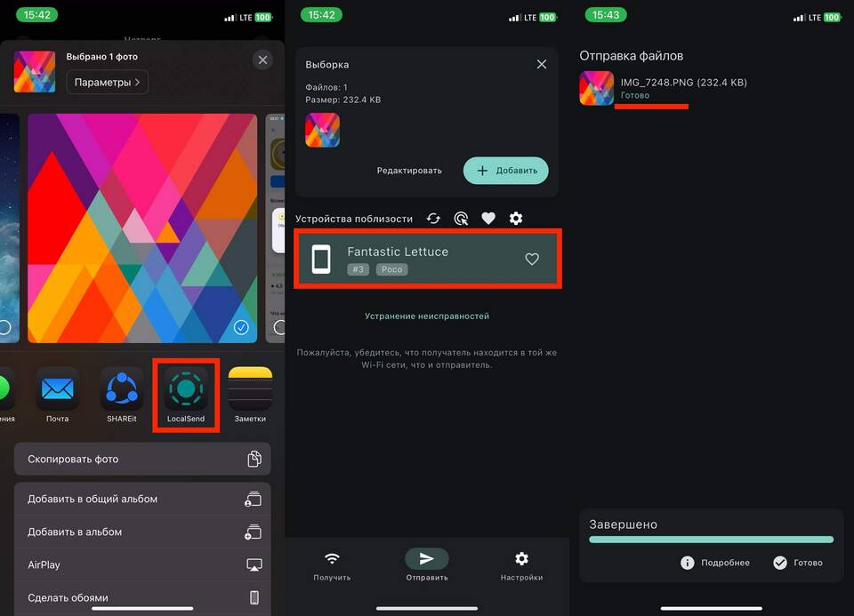Refresh nearby devices list icon
Viewport: 854px width, 616px height.
click(433, 219)
